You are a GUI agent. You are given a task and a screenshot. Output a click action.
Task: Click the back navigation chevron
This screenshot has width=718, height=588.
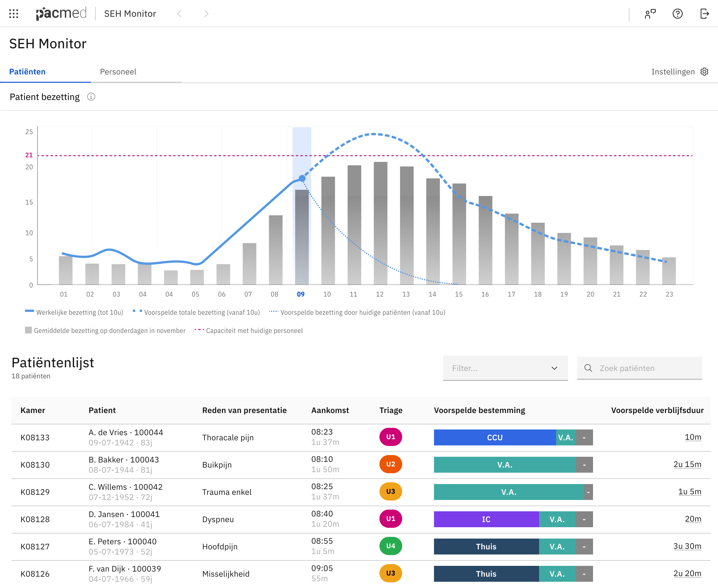pyautogui.click(x=179, y=14)
